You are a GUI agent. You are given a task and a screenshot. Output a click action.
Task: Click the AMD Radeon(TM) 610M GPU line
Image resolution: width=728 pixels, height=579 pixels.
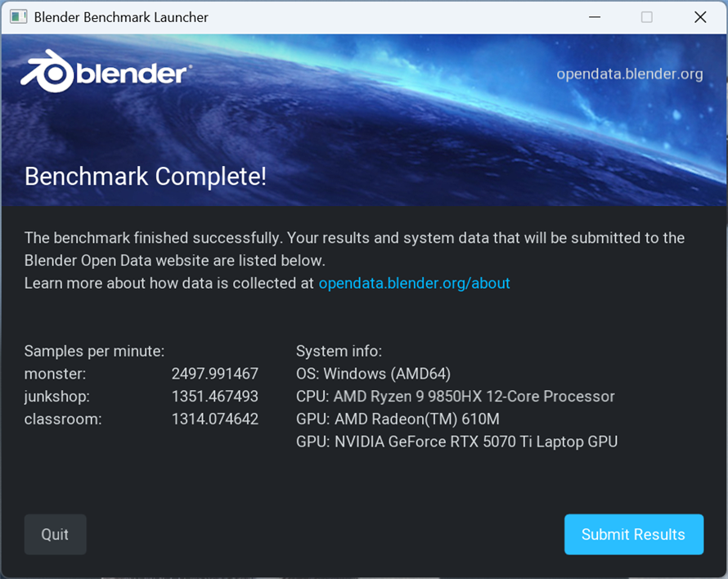[x=398, y=420]
